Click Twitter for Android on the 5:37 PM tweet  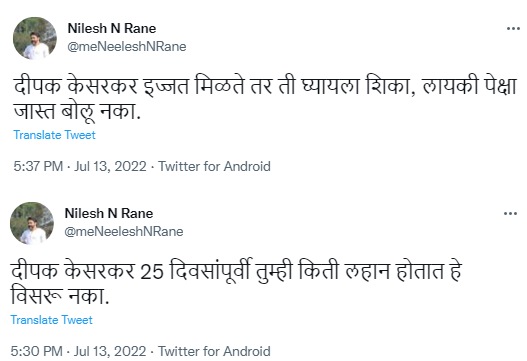[x=214, y=166]
